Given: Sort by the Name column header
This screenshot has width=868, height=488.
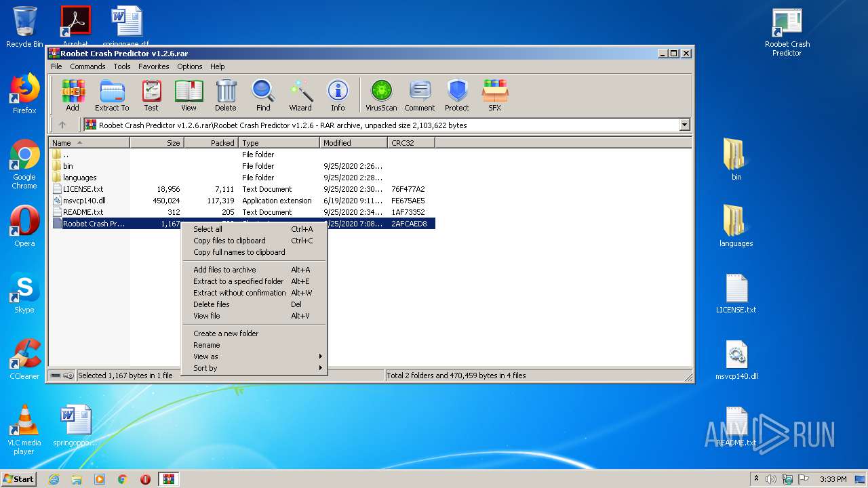Looking at the screenshot, I should click(89, 142).
